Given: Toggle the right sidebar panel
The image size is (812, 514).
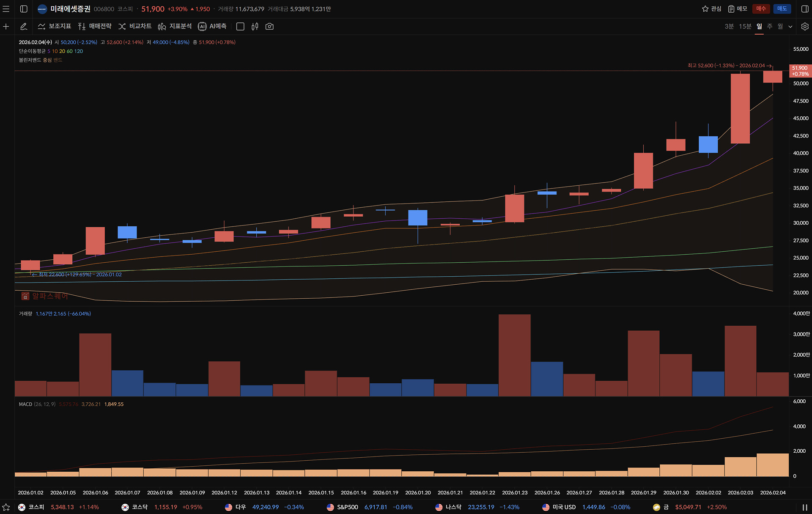Looking at the screenshot, I should click(x=805, y=9).
